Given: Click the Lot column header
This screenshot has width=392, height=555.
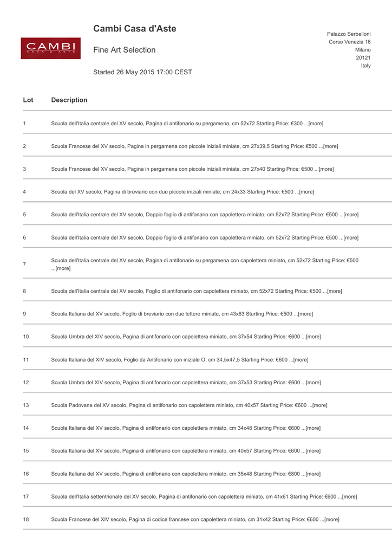Looking at the screenshot, I should pyautogui.click(x=28, y=100).
